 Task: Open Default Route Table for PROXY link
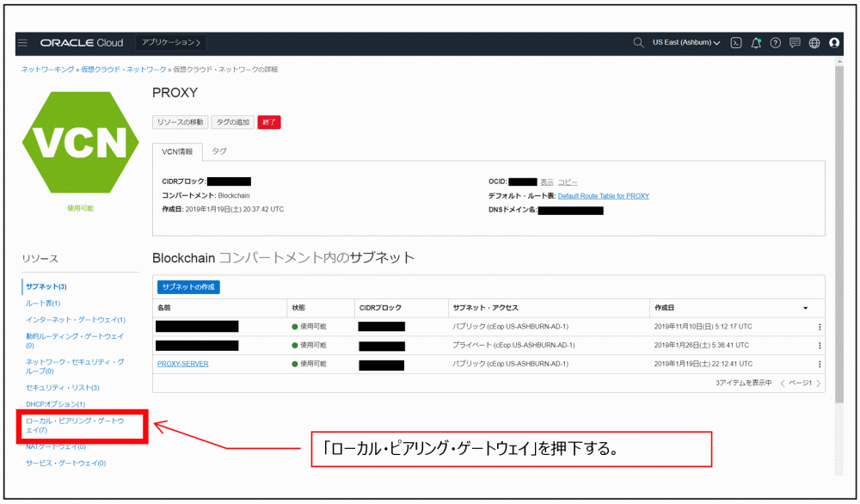[x=604, y=196]
